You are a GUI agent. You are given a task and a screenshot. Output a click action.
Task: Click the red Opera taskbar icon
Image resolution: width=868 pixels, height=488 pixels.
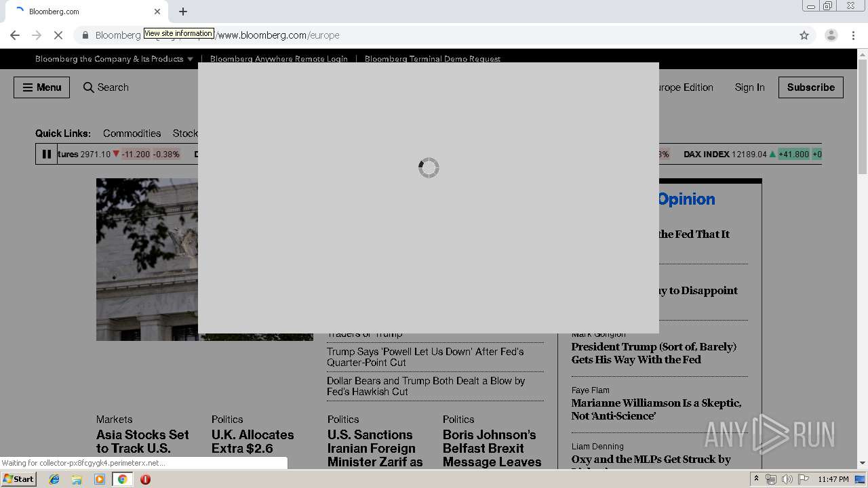pos(145,479)
